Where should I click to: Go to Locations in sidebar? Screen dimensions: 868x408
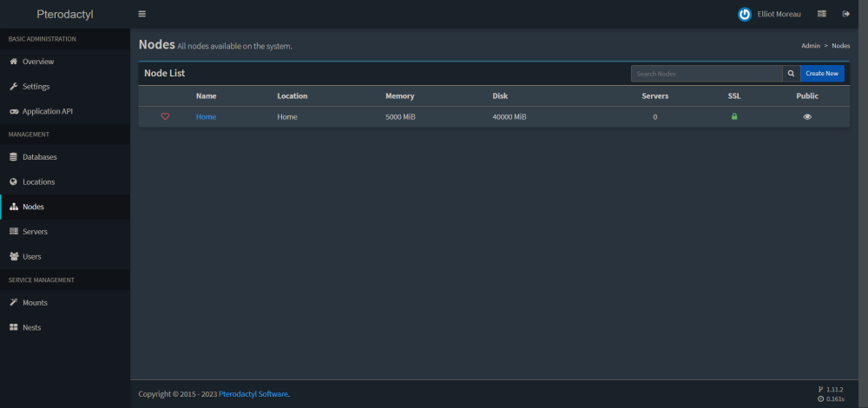coord(65,181)
